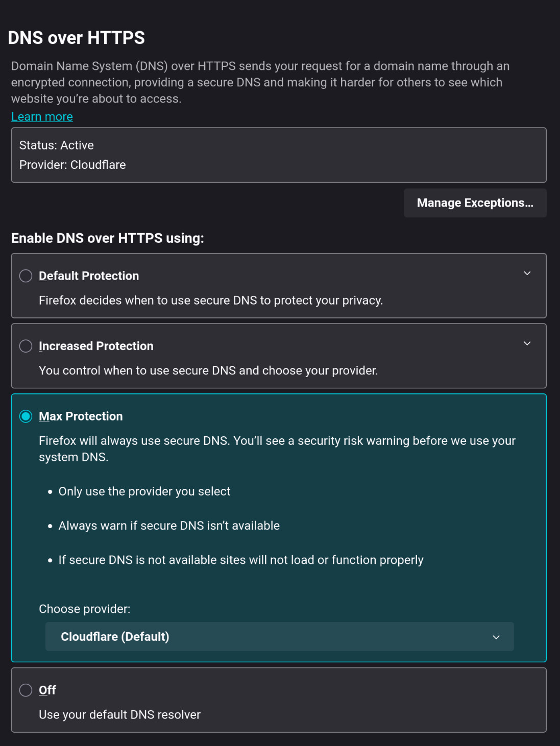Viewport: 560px width, 746px height.
Task: Click the Use your default DNS resolver description
Action: point(119,715)
